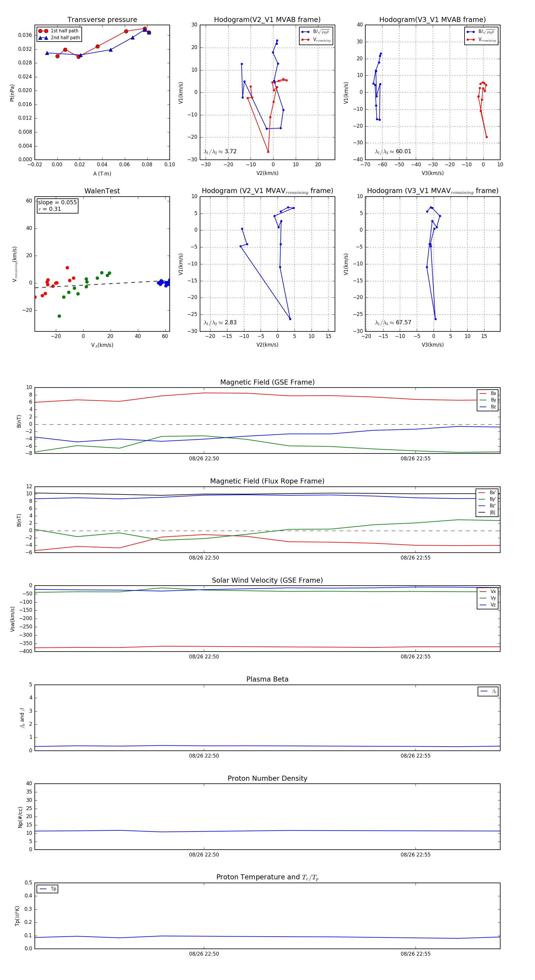Viewport: 535px width, 980px height.
Task: Click the 'Hodogram (V2_V1 MVAV remaining frame)' title
Action: [x=267, y=191]
